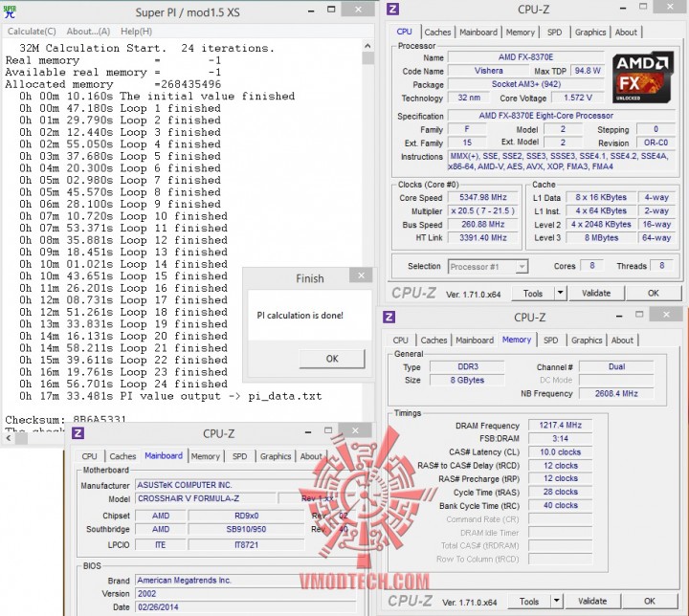Click the Level 3 cache 8 MBytes value
The width and height of the screenshot is (689, 616).
coord(601,238)
